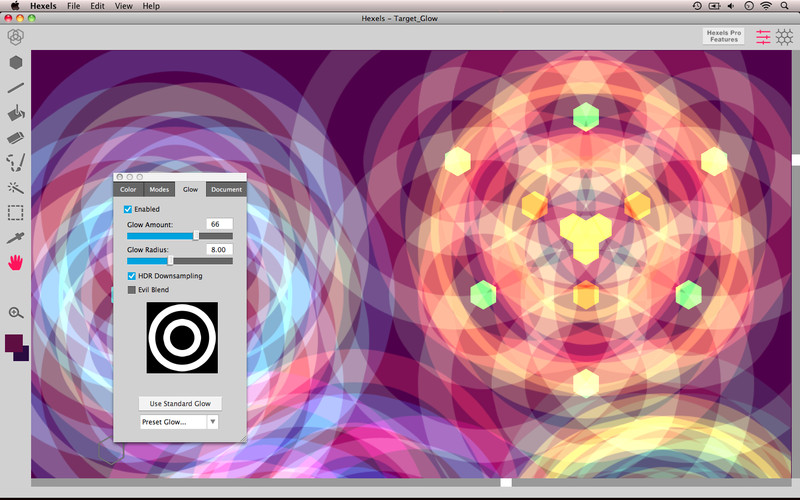Select the Zoom magnifier tool
This screenshot has width=800, height=500.
coord(16,313)
